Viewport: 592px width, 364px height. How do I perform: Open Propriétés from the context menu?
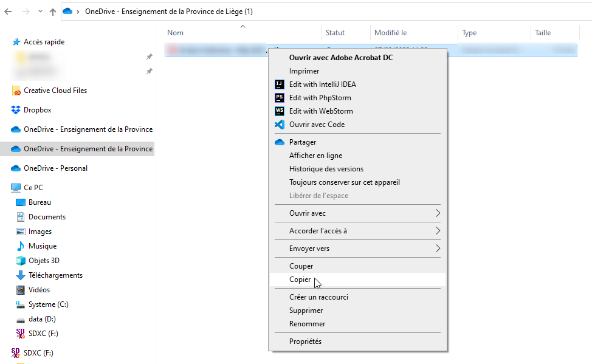coord(305,342)
